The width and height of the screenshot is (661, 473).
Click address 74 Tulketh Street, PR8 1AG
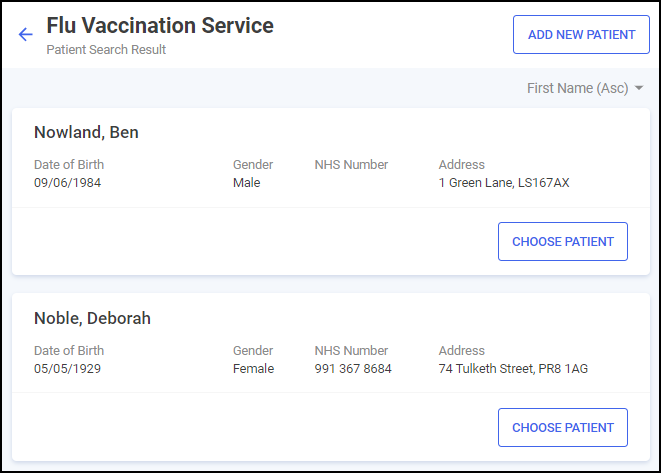pyautogui.click(x=513, y=368)
